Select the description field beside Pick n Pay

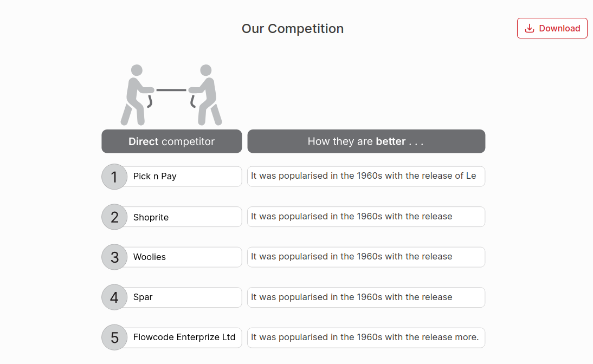coord(366,176)
